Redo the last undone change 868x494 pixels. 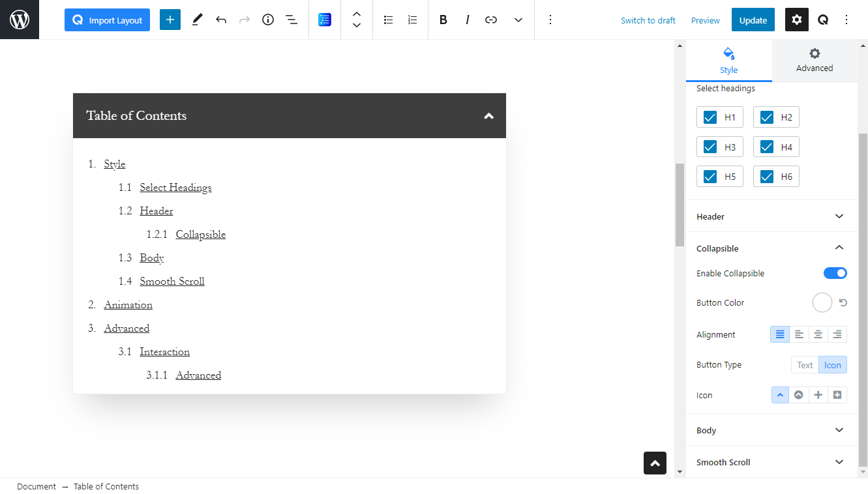pyautogui.click(x=245, y=20)
